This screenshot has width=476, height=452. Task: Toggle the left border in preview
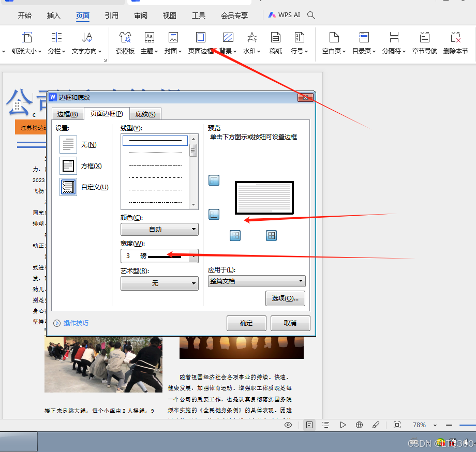(235, 235)
